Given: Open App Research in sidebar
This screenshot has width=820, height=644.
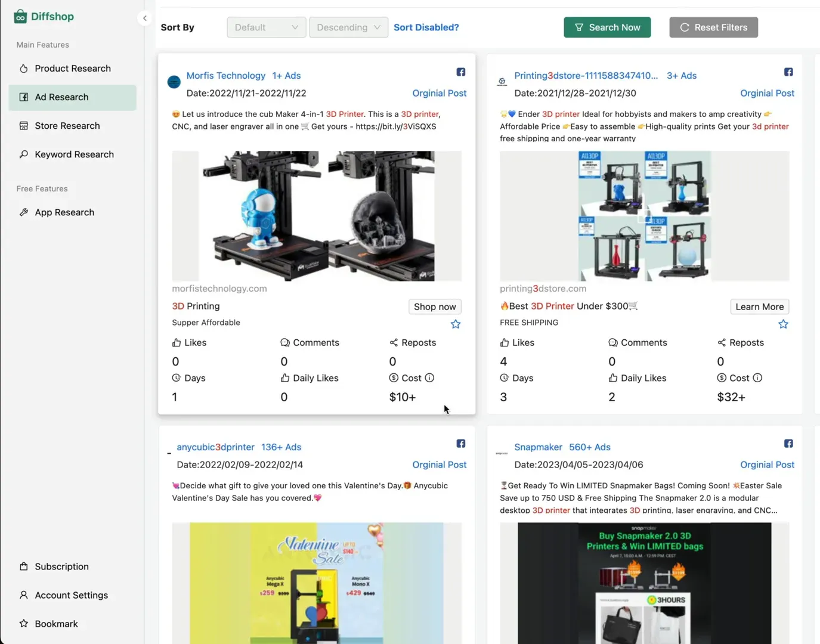Looking at the screenshot, I should click(x=73, y=212).
